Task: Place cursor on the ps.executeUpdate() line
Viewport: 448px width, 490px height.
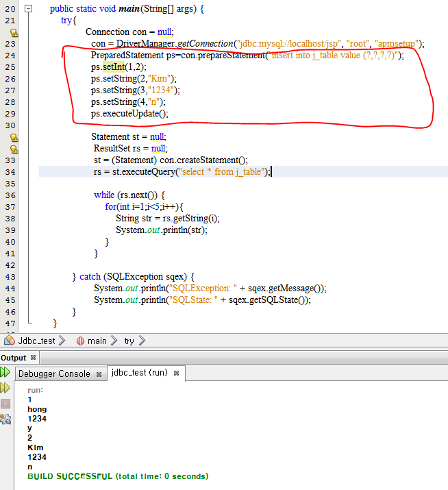Action: pos(129,114)
